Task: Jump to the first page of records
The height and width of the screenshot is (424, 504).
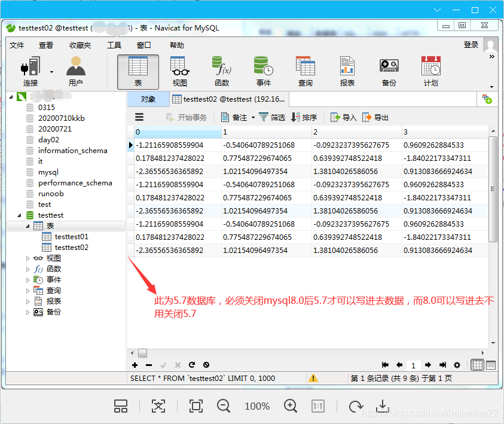Action: [385, 365]
